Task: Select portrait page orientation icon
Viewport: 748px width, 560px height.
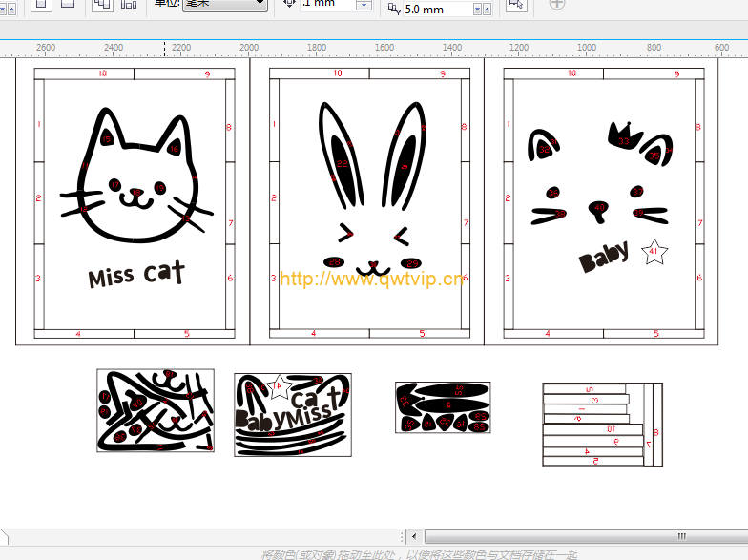Action: tap(42, 4)
